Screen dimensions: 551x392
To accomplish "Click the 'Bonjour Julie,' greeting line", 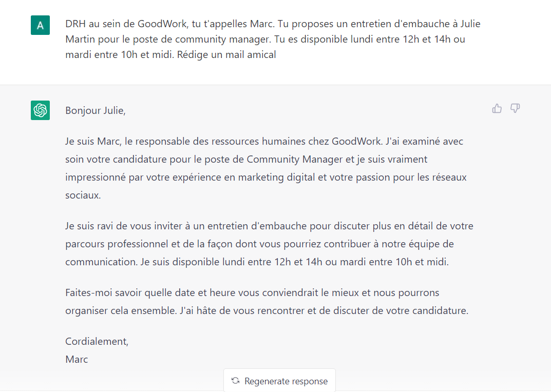I will [95, 111].
